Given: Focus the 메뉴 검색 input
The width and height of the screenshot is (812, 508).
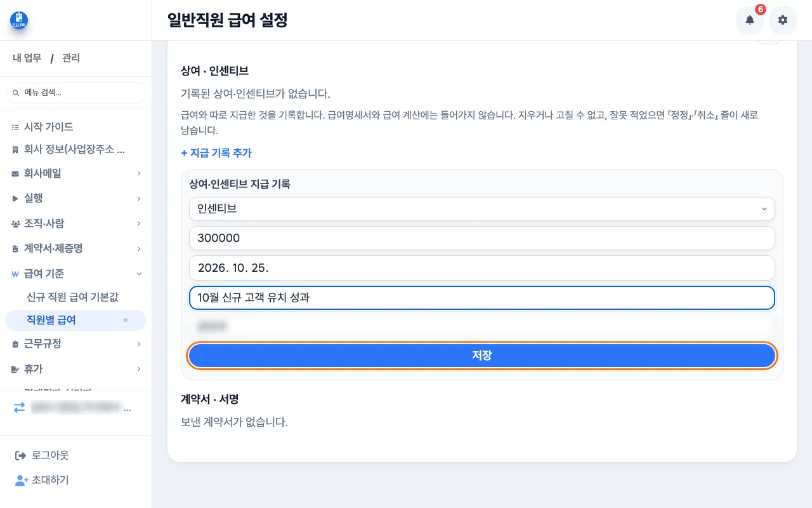Looking at the screenshot, I should [x=75, y=93].
